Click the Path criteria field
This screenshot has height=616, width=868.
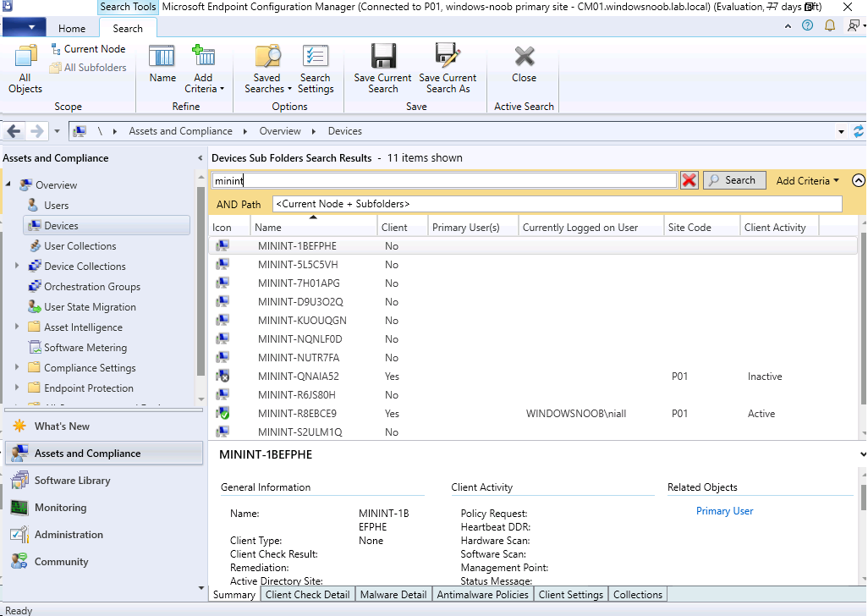pyautogui.click(x=557, y=204)
